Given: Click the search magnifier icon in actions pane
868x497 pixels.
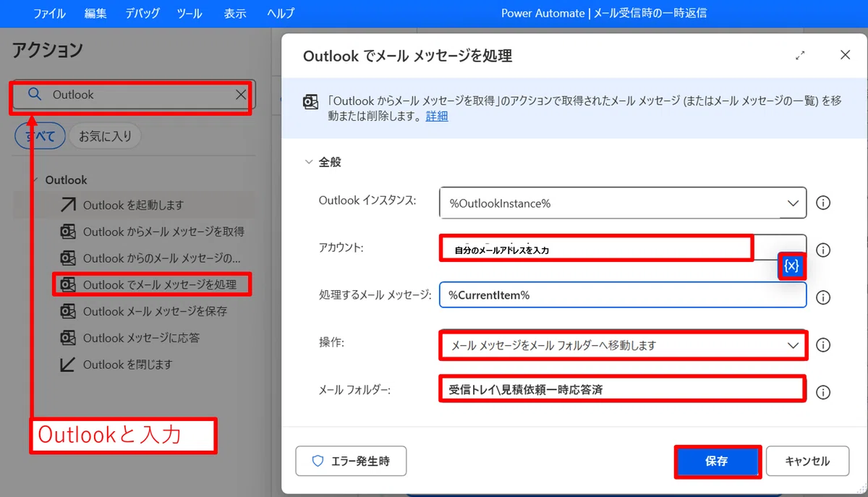Looking at the screenshot, I should pos(35,94).
